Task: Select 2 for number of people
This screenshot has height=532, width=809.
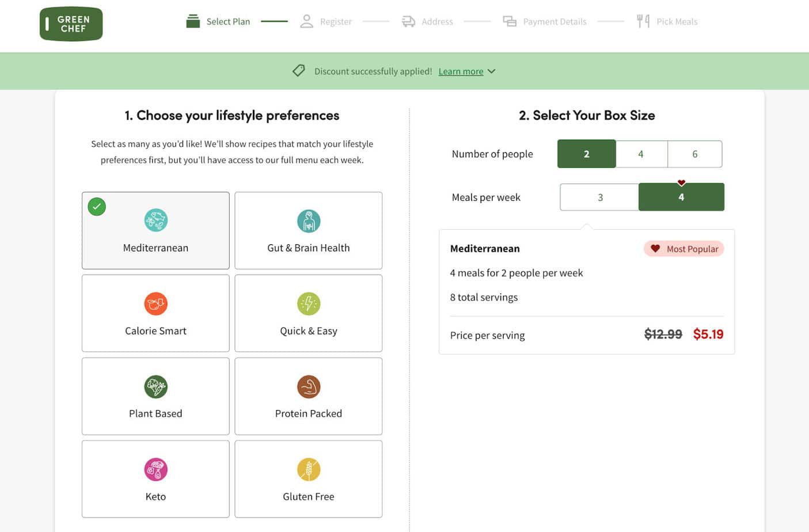Action: [586, 154]
